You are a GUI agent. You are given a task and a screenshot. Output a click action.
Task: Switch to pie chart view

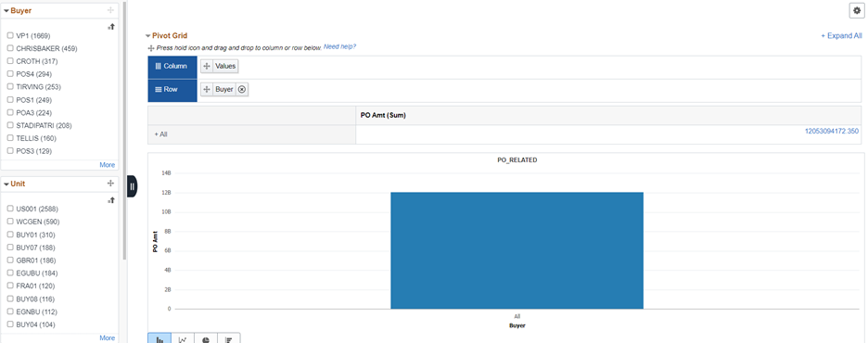(206, 338)
